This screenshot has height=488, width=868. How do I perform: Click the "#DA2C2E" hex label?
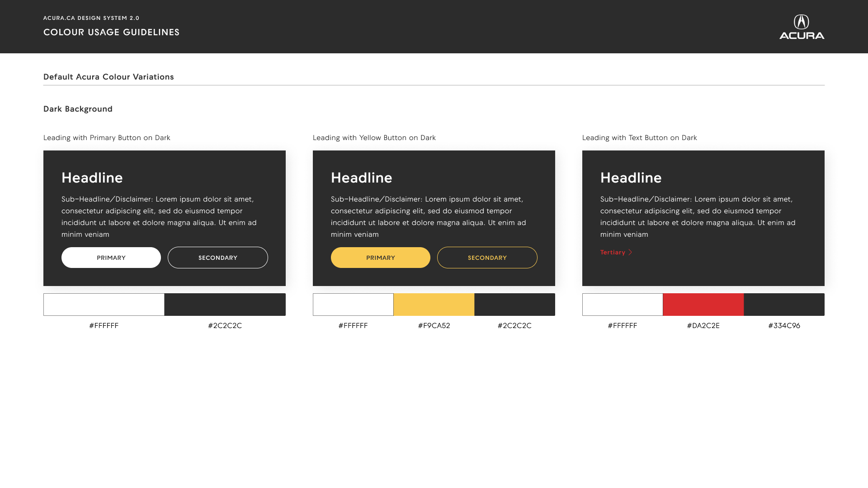point(703,326)
